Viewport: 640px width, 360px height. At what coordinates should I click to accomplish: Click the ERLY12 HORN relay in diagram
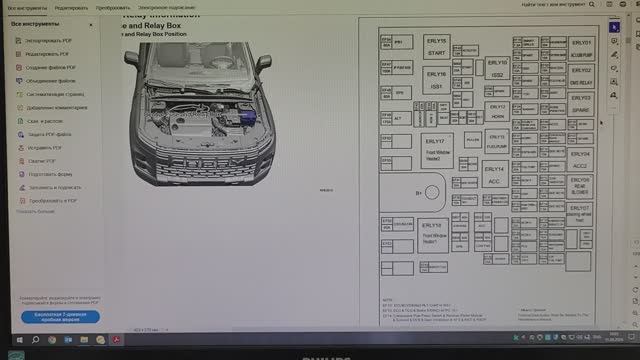pyautogui.click(x=497, y=111)
